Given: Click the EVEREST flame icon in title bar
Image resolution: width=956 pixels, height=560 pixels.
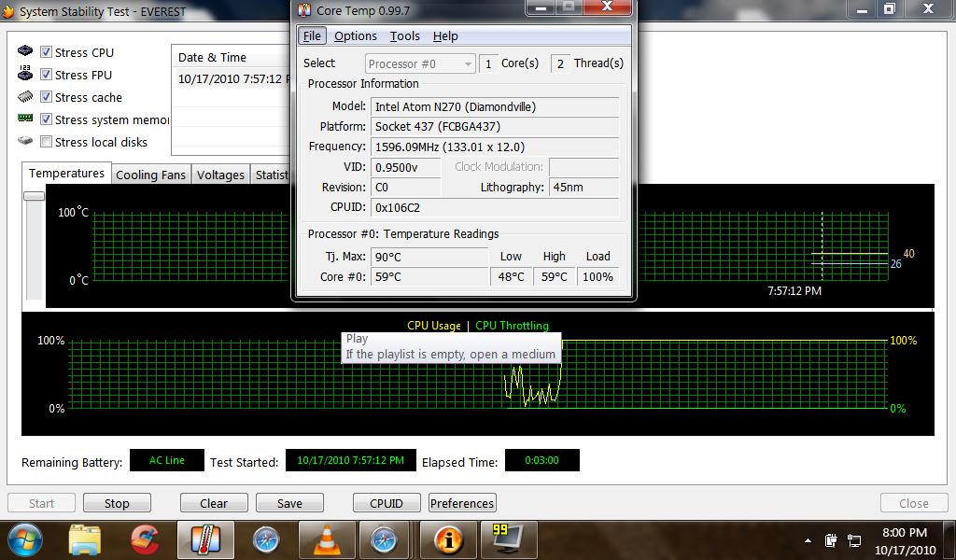Looking at the screenshot, I should click(x=8, y=11).
